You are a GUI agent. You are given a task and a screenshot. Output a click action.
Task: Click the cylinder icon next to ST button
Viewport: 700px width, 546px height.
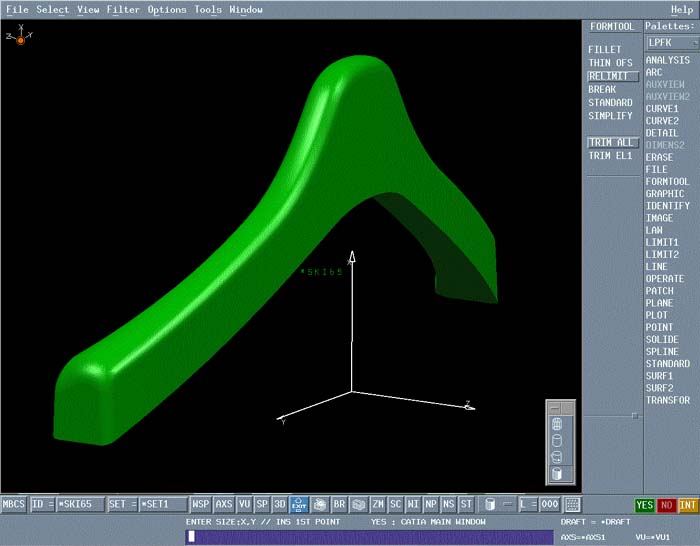point(489,505)
